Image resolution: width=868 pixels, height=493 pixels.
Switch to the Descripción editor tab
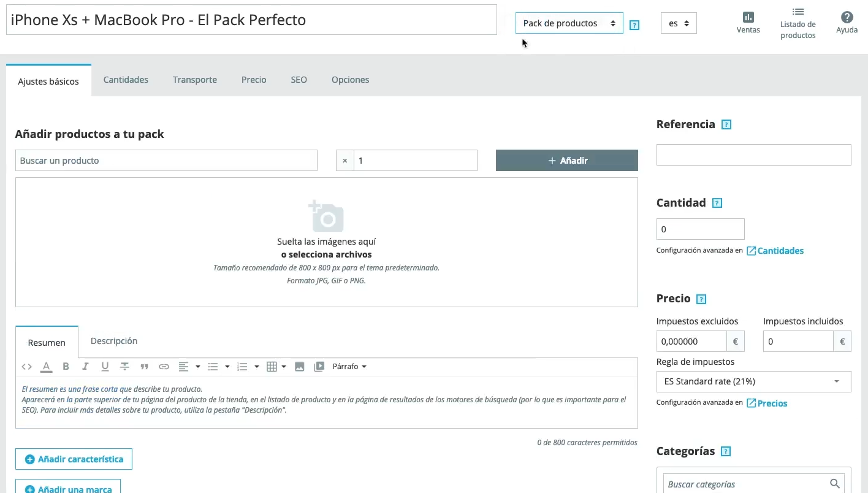114,341
